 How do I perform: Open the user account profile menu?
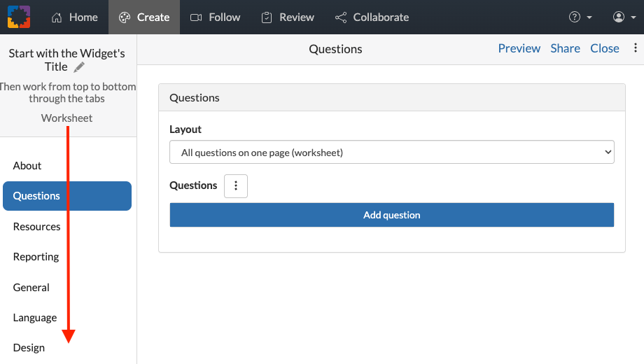619,17
